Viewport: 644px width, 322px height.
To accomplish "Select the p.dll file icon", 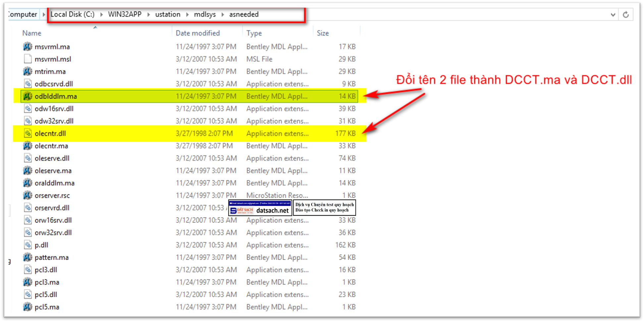I will tap(27, 245).
